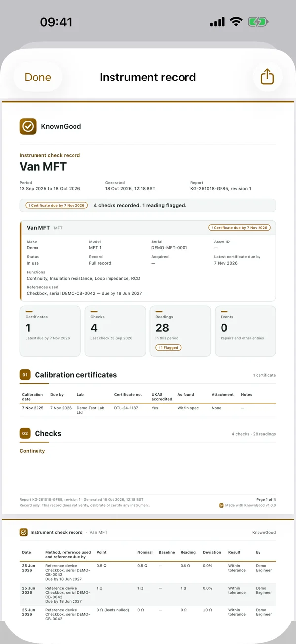Tap the Done button
This screenshot has height=644, width=296.
coord(38,77)
